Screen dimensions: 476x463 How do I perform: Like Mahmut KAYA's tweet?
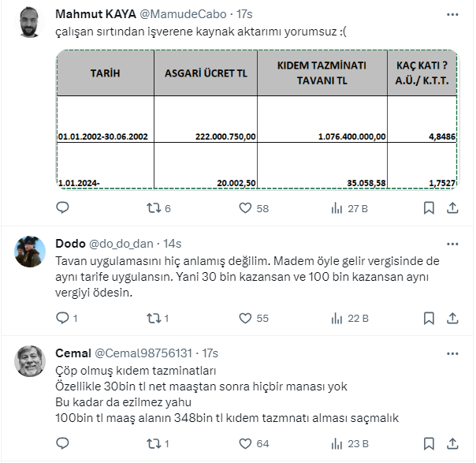246,208
